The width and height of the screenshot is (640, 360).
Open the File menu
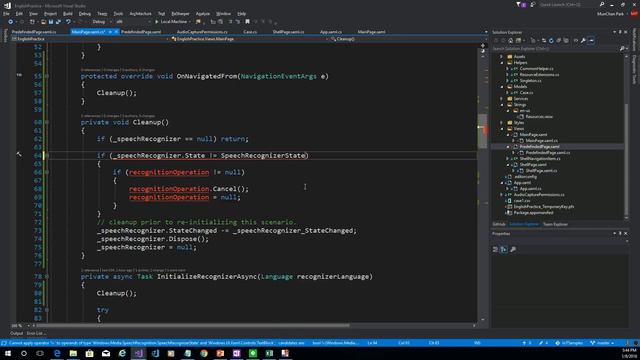pyautogui.click(x=6, y=13)
